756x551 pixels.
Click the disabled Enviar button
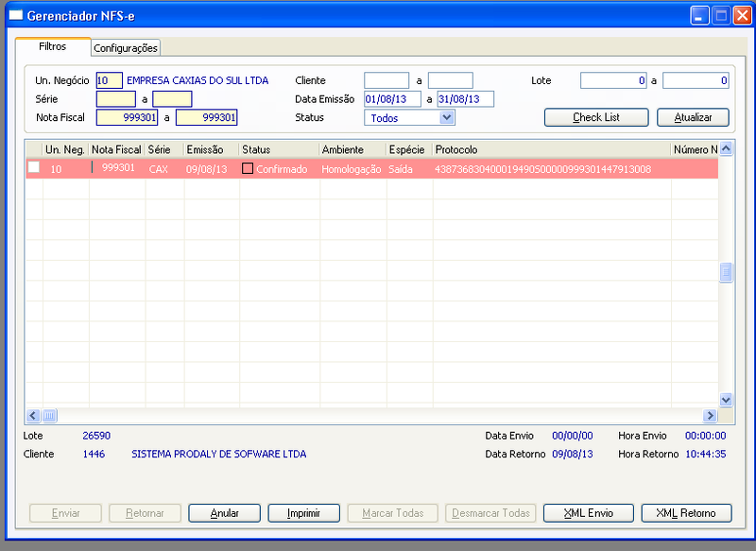65,513
